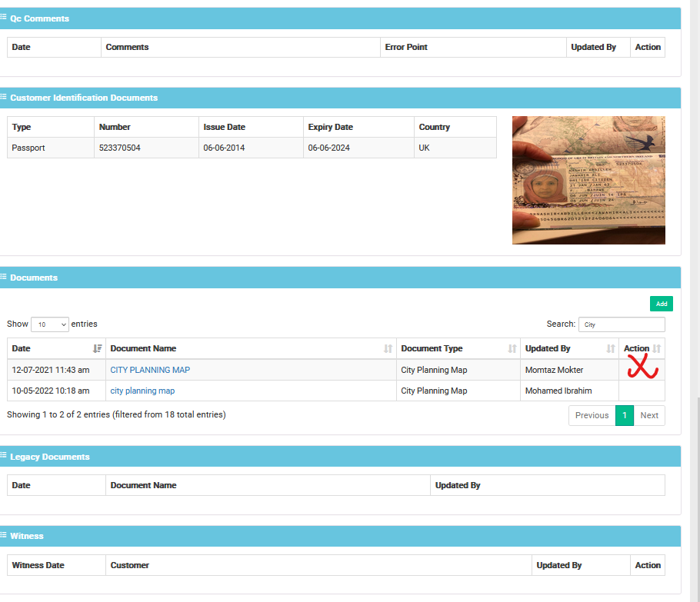Click the Customer Identification Documents list icon
The image size is (700, 602).
point(3,96)
